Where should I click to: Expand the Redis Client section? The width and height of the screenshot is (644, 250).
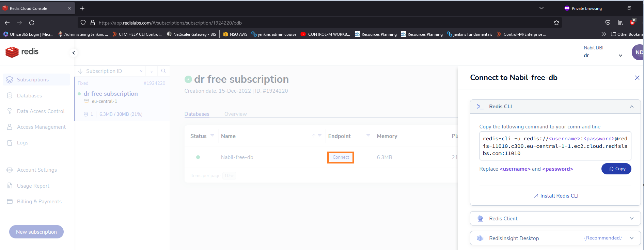pos(631,219)
